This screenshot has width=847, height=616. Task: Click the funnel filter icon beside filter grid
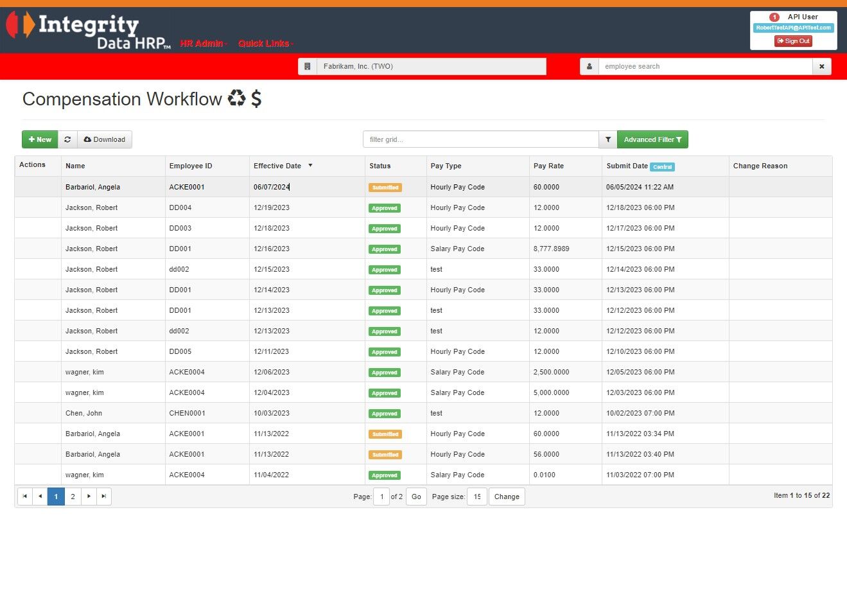click(607, 139)
